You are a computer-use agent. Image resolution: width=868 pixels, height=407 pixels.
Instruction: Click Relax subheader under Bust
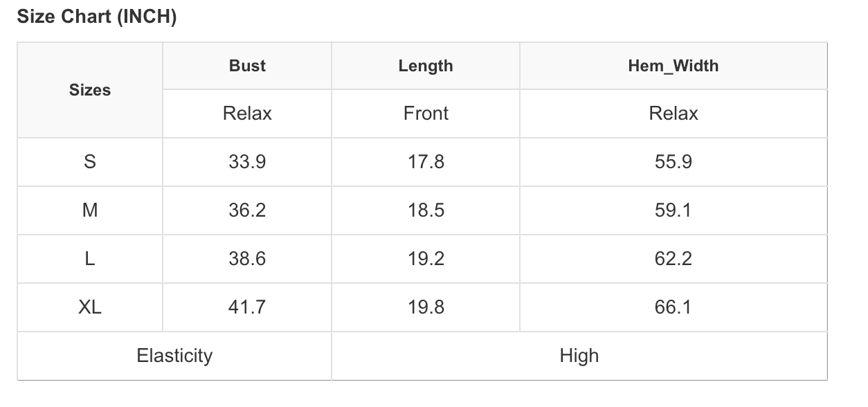247,114
